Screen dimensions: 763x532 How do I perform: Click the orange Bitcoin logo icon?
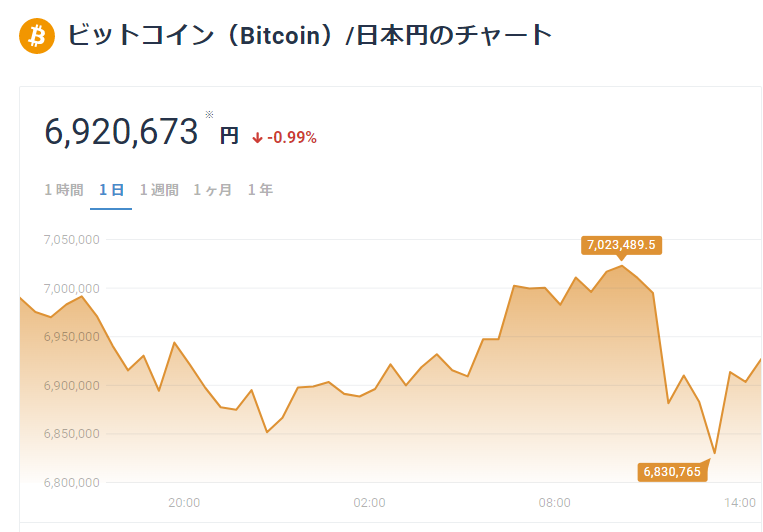37,36
